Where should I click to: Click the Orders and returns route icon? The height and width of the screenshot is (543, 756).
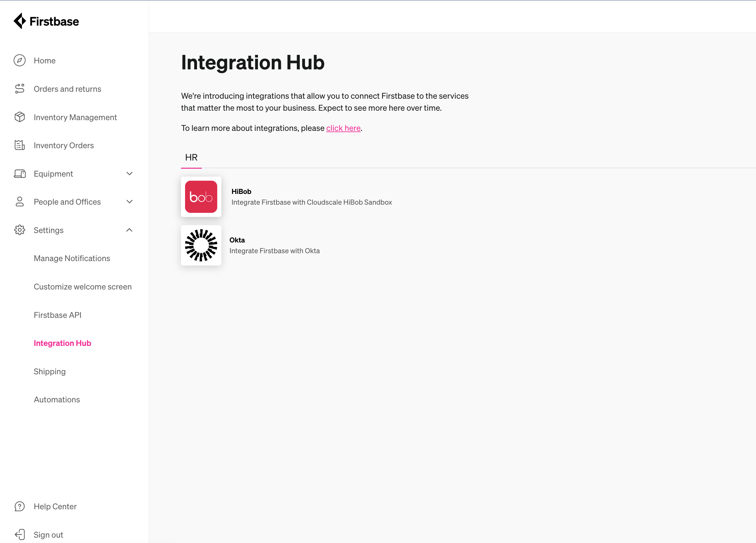coord(20,89)
